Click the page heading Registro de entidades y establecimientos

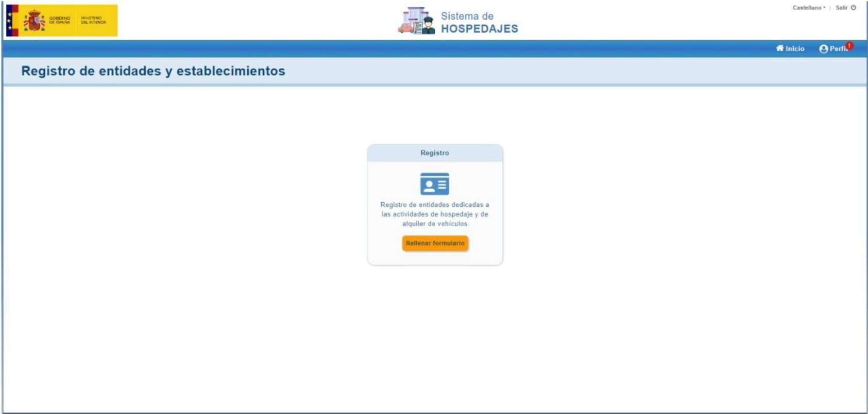(x=153, y=71)
